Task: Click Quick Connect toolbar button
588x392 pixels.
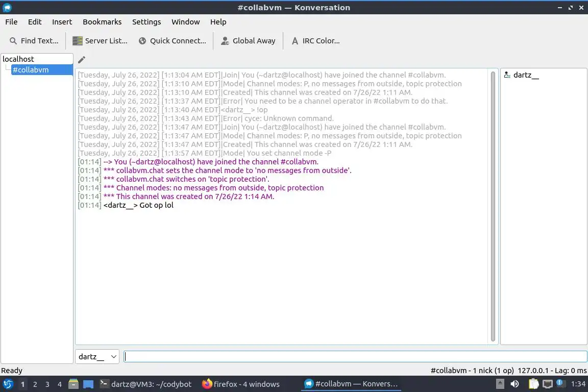Action: (x=172, y=40)
